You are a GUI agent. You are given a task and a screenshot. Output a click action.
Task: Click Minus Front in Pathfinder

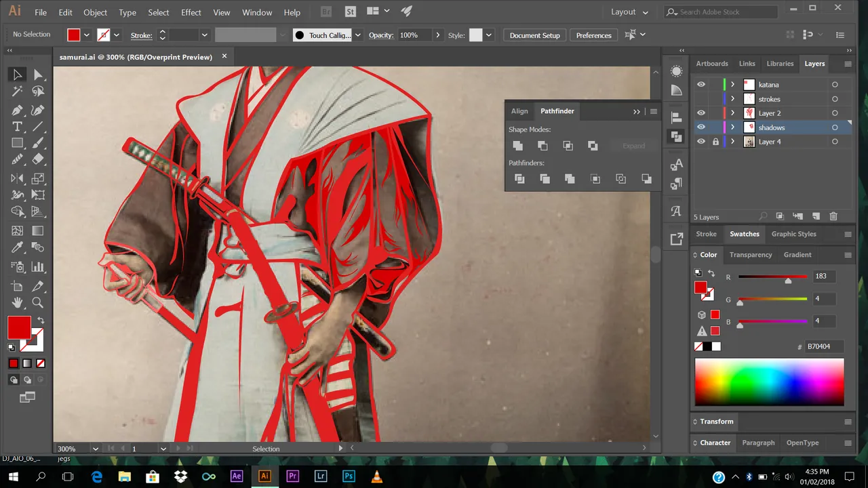click(542, 146)
